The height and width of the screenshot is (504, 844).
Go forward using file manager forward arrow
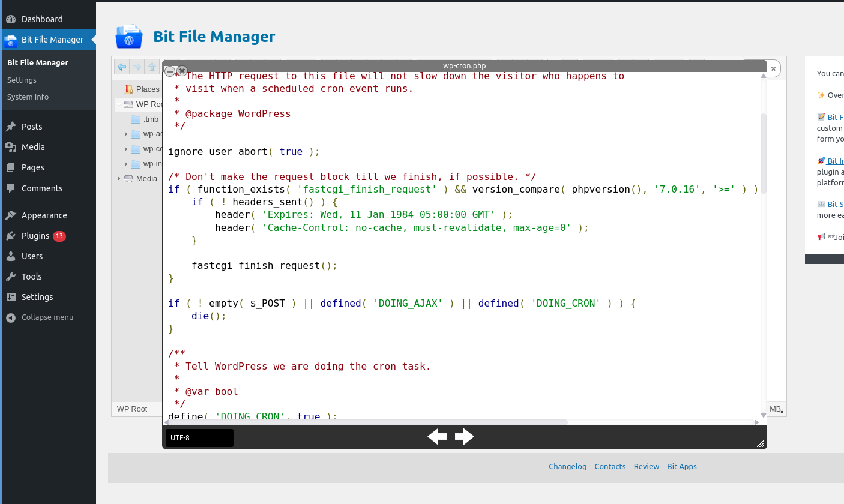(x=137, y=67)
